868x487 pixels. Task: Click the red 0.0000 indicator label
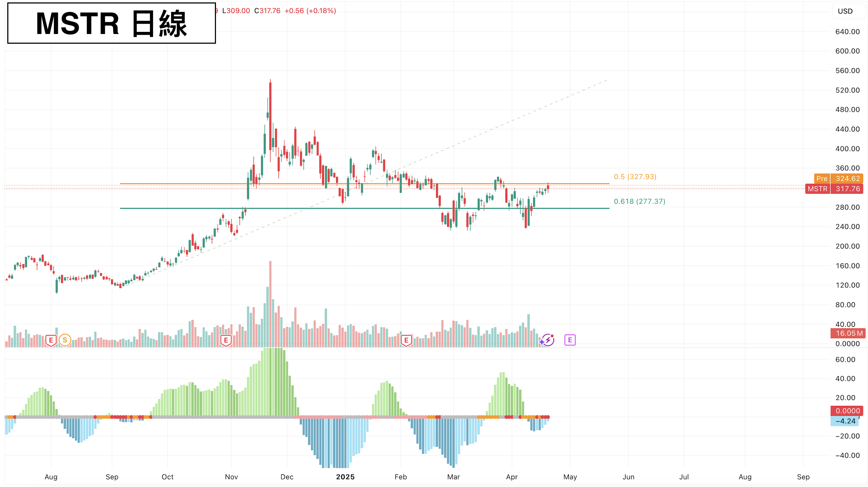click(848, 411)
